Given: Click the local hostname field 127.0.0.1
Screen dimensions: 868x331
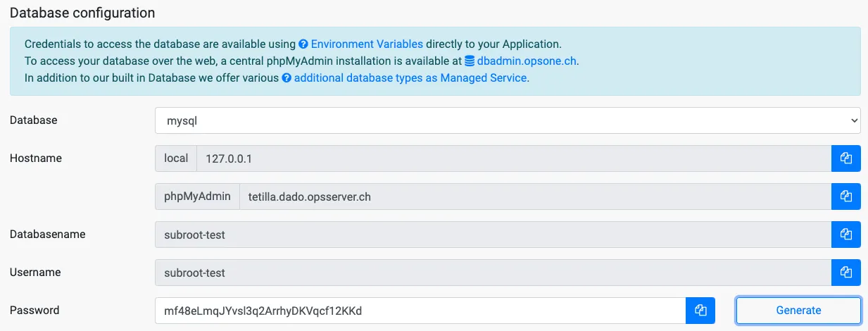Looking at the screenshot, I should click(x=514, y=158).
